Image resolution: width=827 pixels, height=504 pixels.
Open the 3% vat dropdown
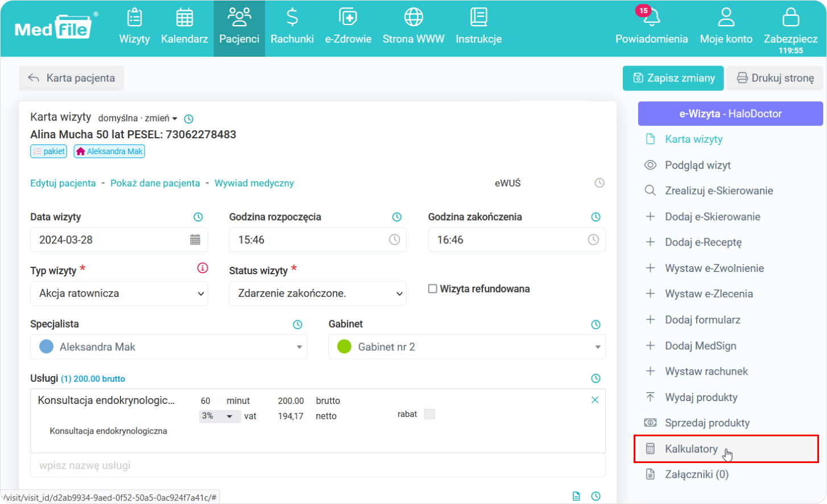[x=220, y=416]
